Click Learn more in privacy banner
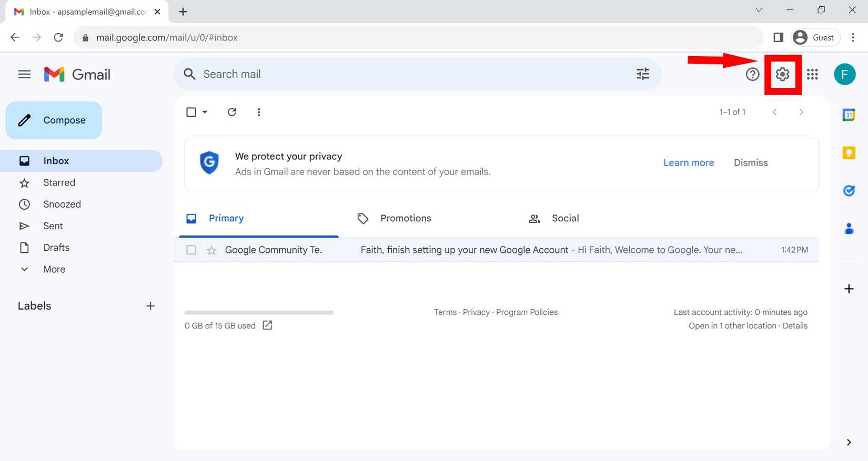Viewport: 868px width, 461px height. click(x=688, y=163)
